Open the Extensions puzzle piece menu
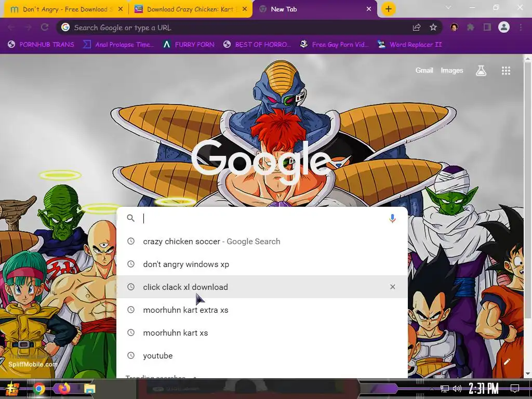Screen dimensions: 532x399 point(471,27)
